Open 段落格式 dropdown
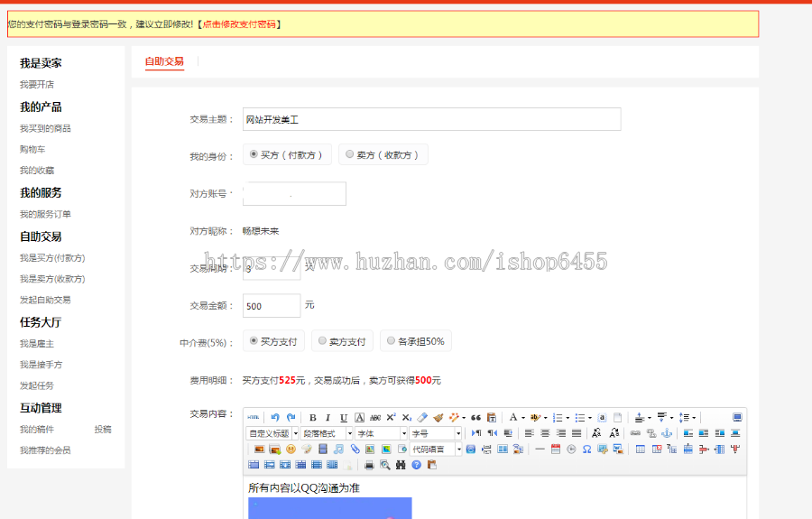Image resolution: width=812 pixels, height=519 pixels. tap(327, 433)
